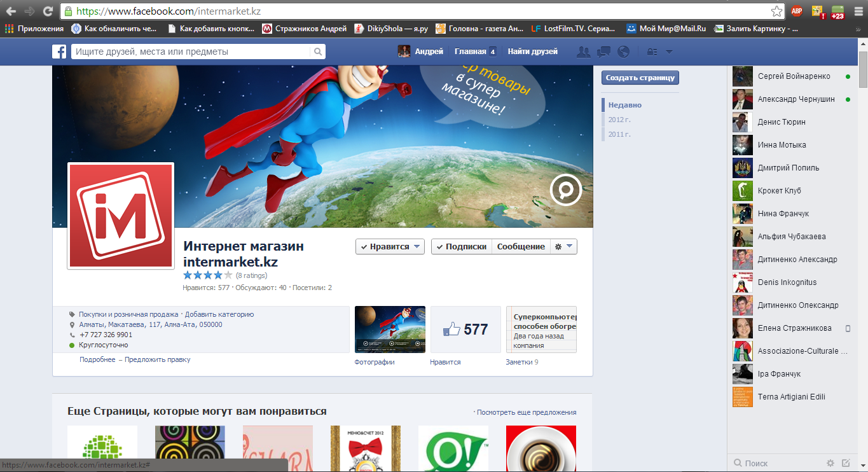Open chat with Елена Стражникова

[x=791, y=328]
